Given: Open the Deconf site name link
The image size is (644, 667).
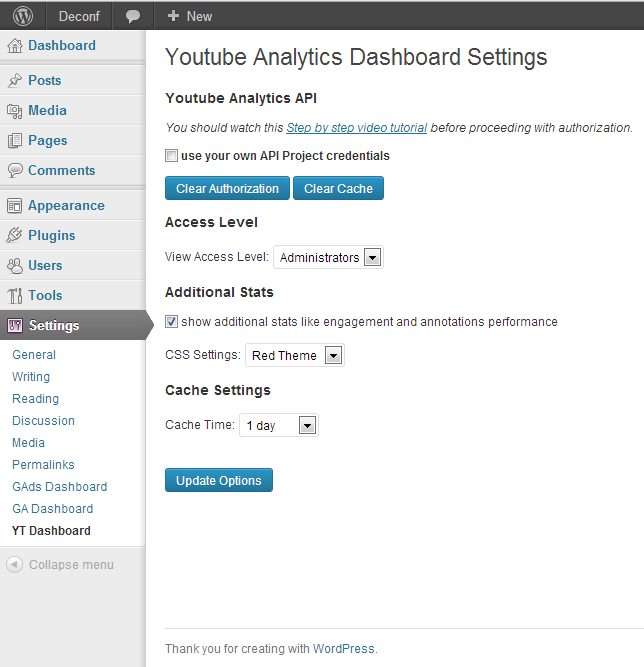Looking at the screenshot, I should pyautogui.click(x=79, y=16).
